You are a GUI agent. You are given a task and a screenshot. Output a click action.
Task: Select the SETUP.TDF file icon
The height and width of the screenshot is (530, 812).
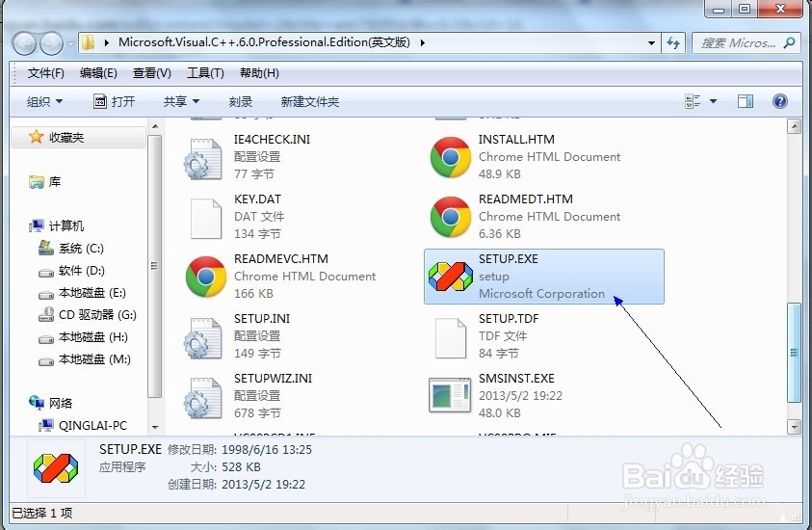tap(450, 338)
